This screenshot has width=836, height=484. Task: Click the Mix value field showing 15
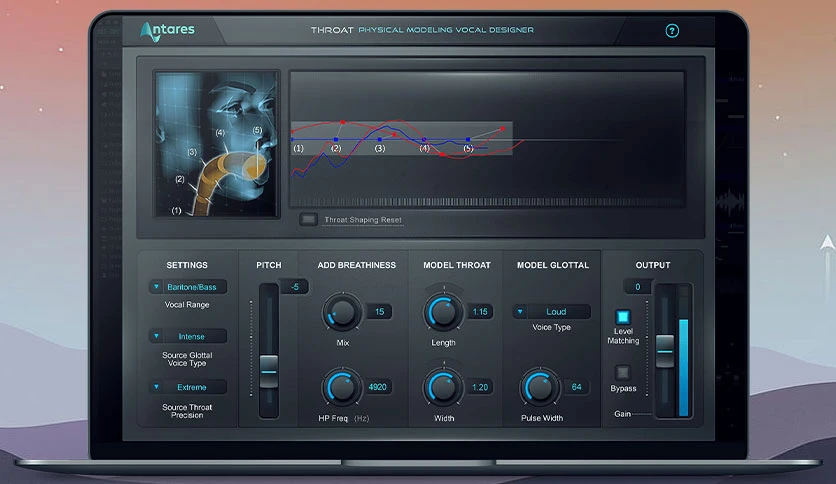click(x=379, y=312)
